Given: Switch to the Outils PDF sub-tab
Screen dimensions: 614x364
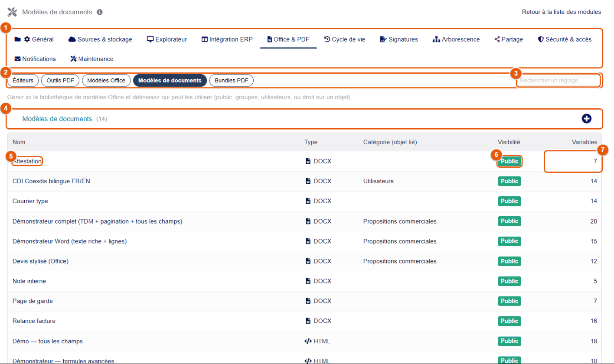Looking at the screenshot, I should [60, 81].
